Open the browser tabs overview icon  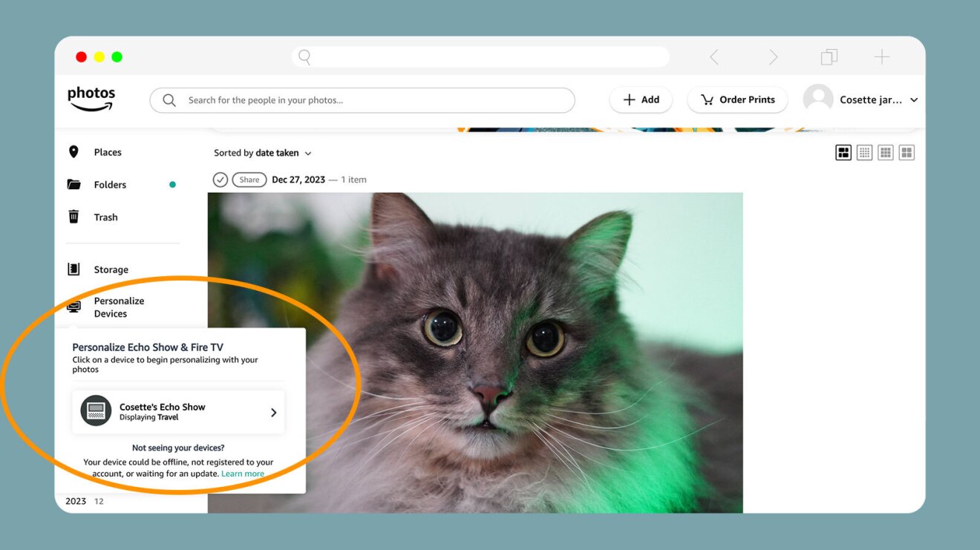829,57
